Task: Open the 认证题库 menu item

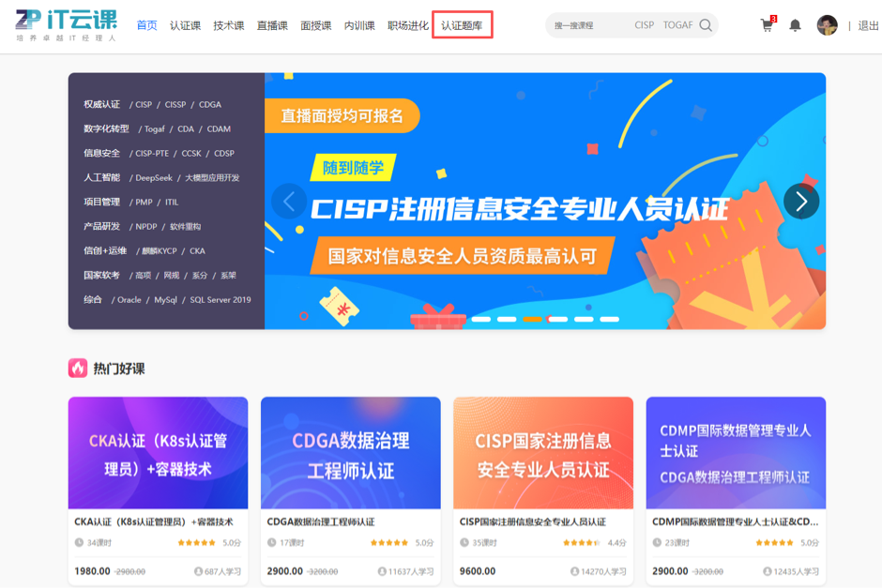Action: click(462, 25)
